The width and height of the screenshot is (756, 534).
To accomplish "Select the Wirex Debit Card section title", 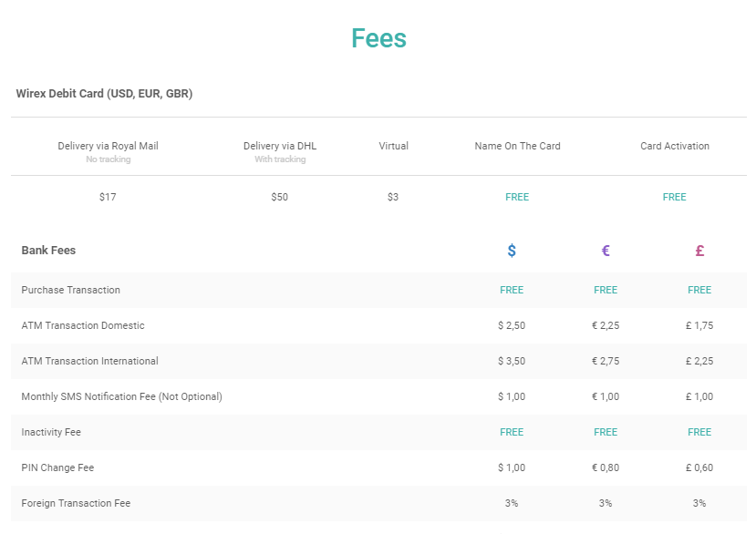I will pyautogui.click(x=104, y=94).
